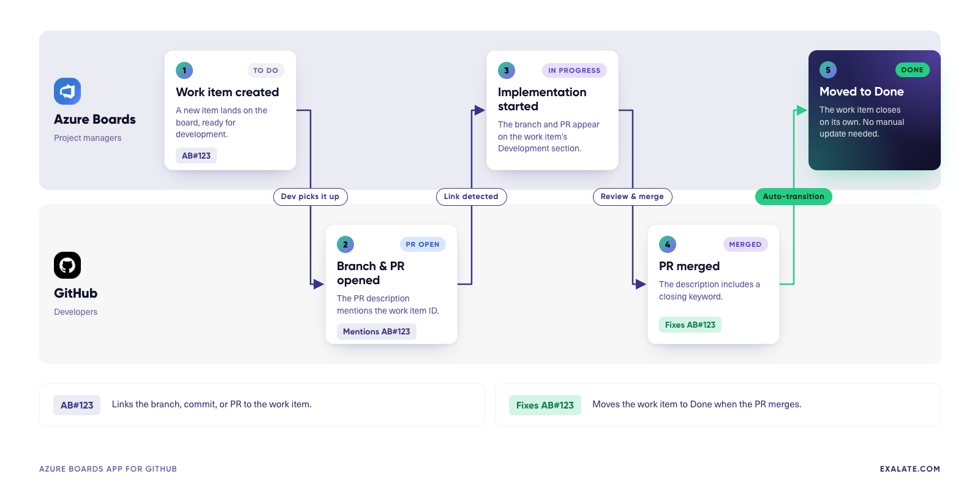Click the 'Mentions AB#123' tag
The width and height of the screenshot is (980, 490).
377,331
